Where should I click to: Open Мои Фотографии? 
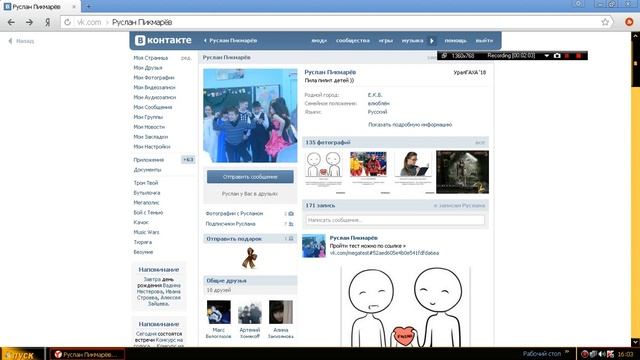(x=154, y=78)
